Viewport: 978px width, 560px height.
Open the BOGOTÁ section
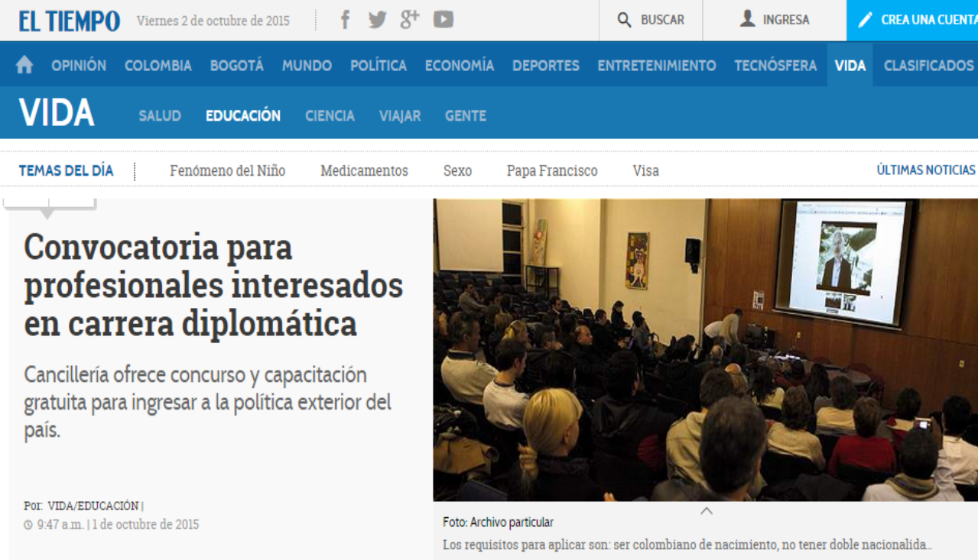pos(237,66)
